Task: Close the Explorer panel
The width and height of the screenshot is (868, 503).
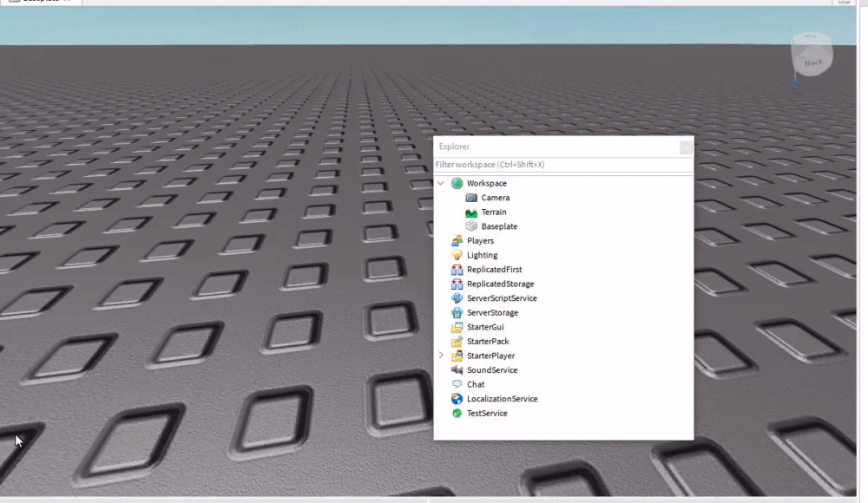Action: 686,147
